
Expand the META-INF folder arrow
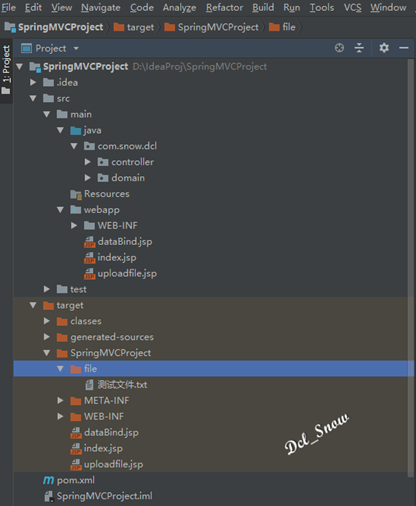pos(60,400)
